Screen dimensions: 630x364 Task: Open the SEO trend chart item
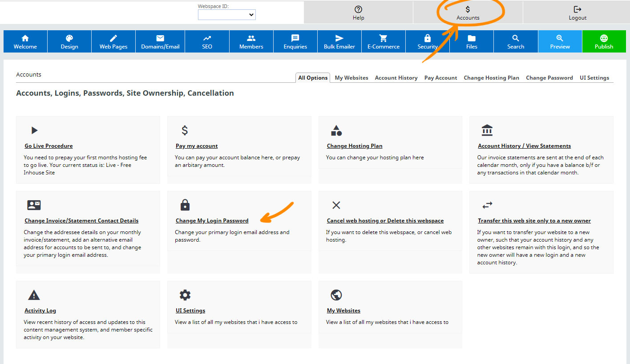[207, 41]
